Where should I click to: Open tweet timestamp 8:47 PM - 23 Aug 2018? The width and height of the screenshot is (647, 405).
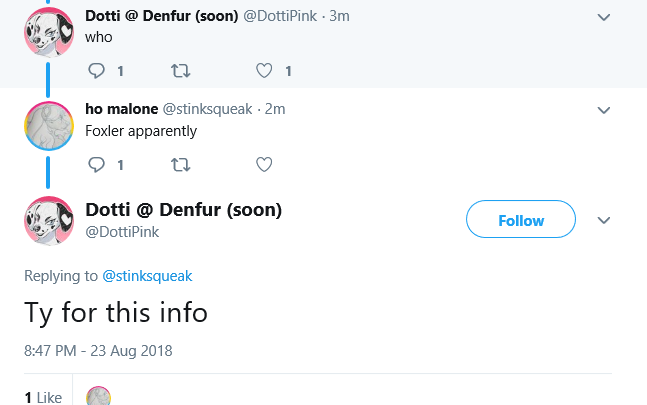point(98,351)
